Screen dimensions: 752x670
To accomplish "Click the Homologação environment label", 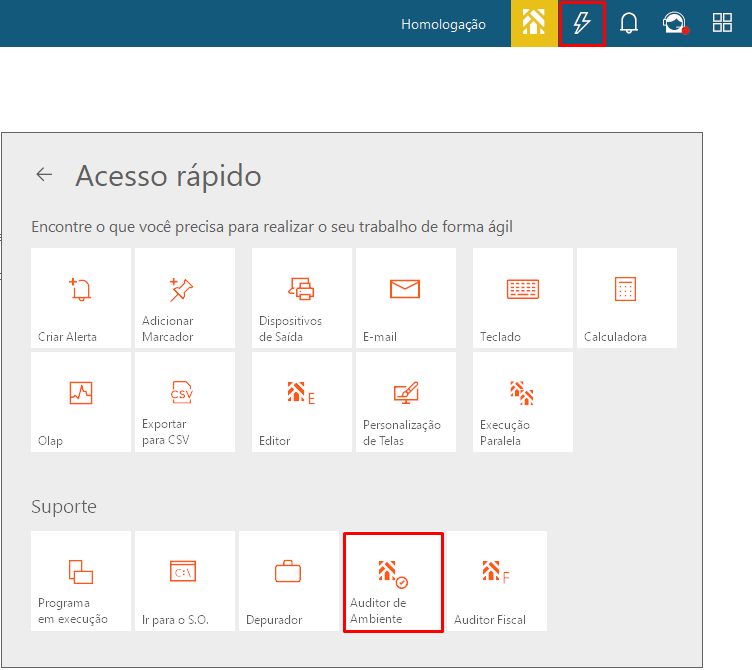I will 443,24.
